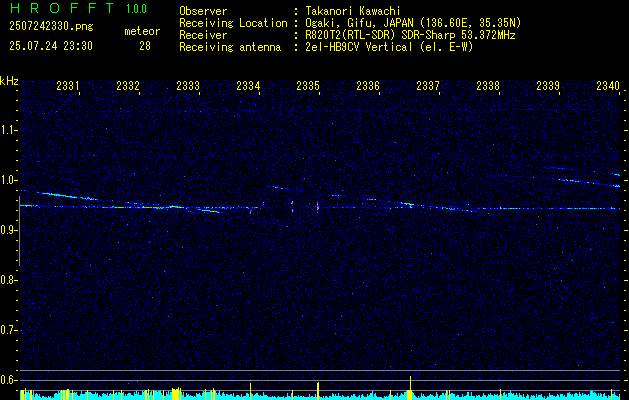Click time marker 2334
629x400 pixels.
(248, 85)
